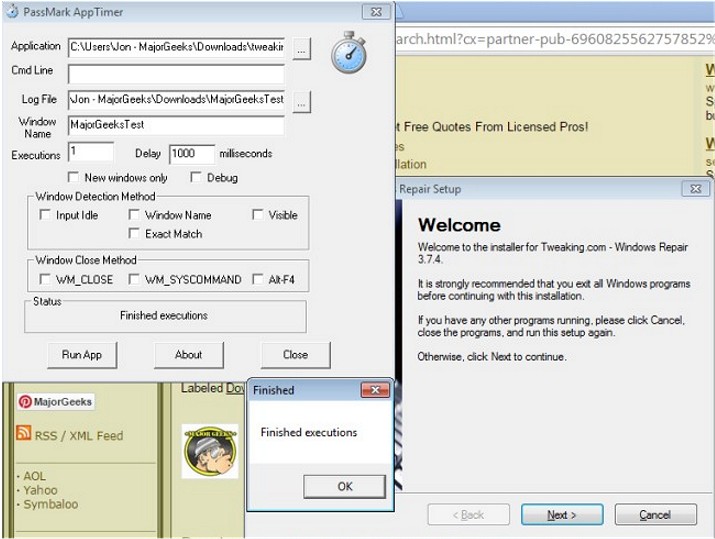Enable the Debug checkbox
Screen dimensions: 715x539
click(x=196, y=177)
